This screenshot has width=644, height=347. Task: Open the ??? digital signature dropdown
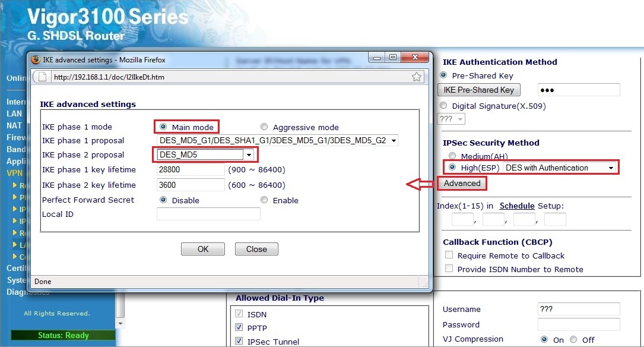click(x=451, y=119)
